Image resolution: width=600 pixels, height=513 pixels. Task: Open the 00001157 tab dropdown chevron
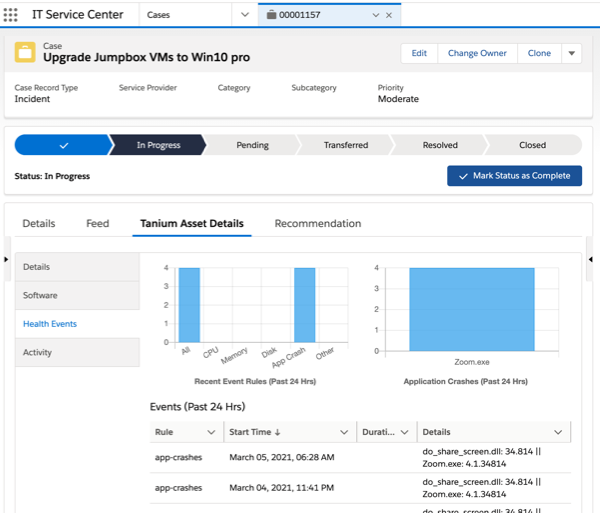coord(376,15)
